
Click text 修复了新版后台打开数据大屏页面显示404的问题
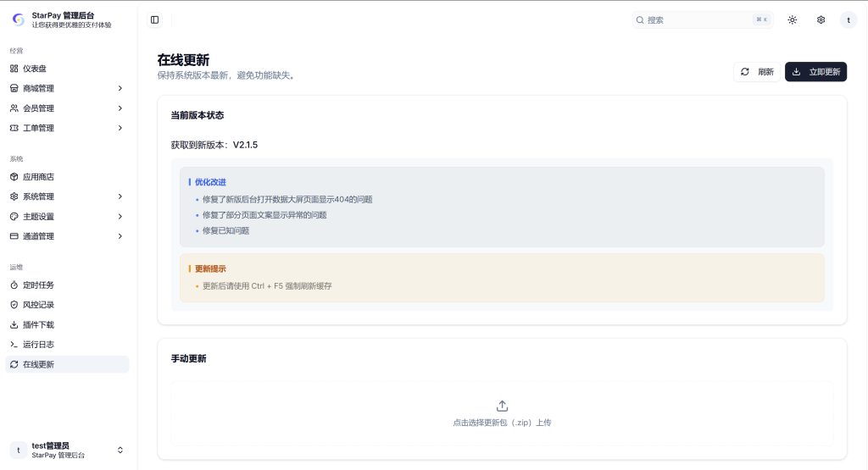[287, 200]
